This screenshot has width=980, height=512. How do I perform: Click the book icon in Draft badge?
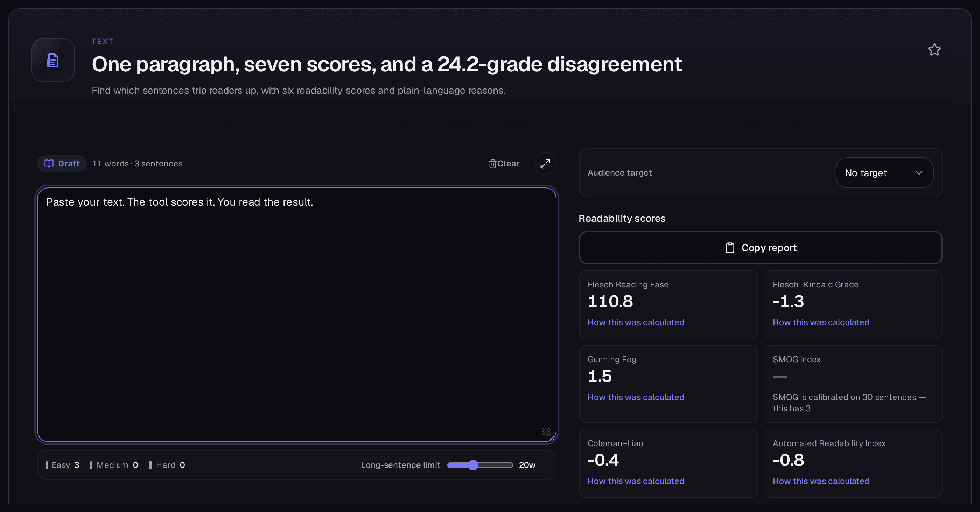click(49, 163)
